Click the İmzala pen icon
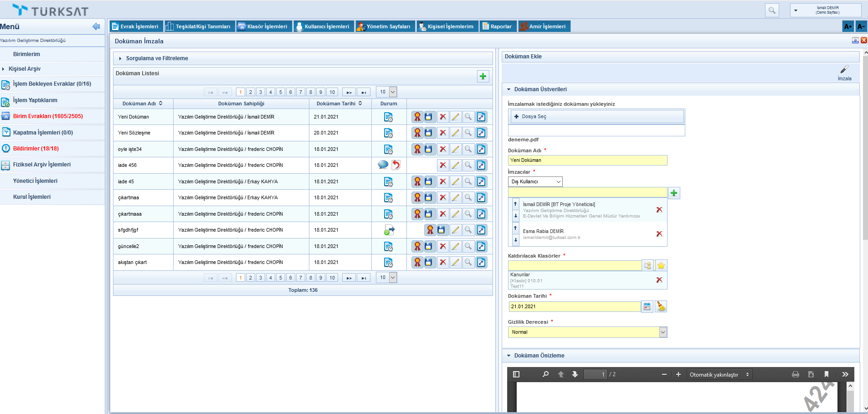Viewport: 868px width, 414px height. (844, 70)
